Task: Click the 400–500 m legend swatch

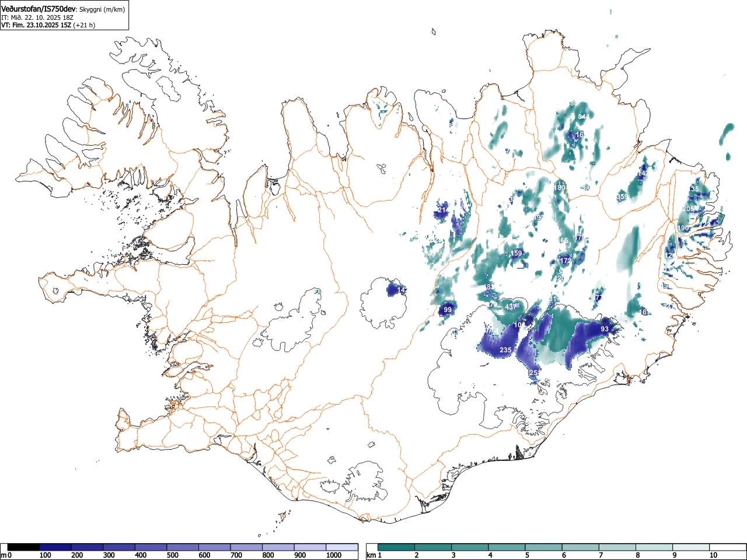Action: tap(151, 547)
